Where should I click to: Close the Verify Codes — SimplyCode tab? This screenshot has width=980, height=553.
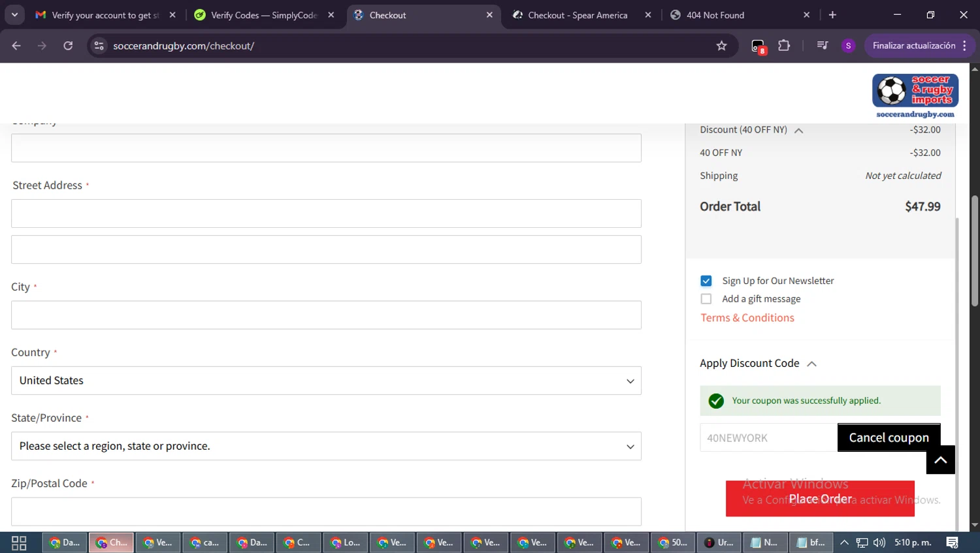pos(331,15)
